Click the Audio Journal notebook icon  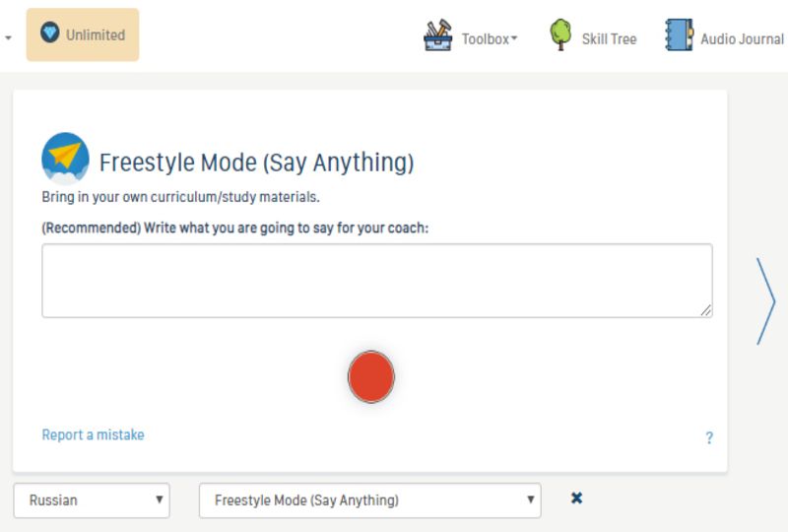coord(680,35)
